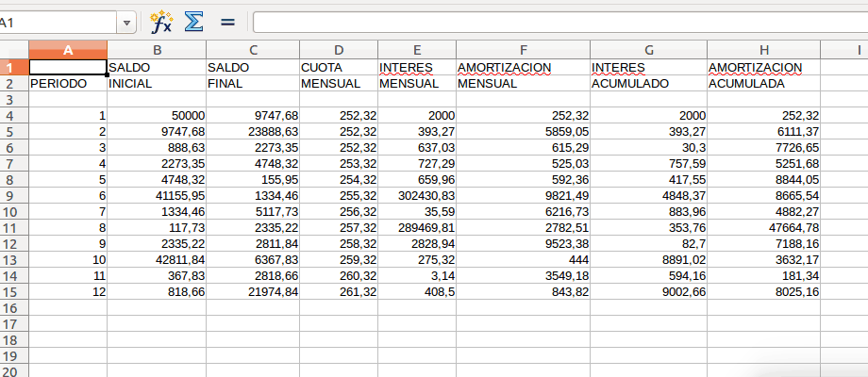This screenshot has width=868, height=377.
Task: Select row 16 header
Action: (x=14, y=308)
